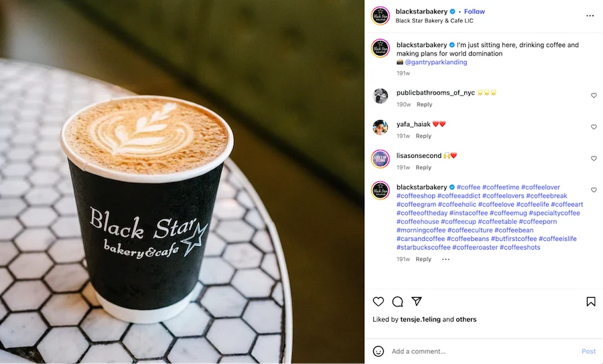Viewport: 603px width, 364px height.
Task: Focus the Add a comment field
Action: click(x=484, y=351)
